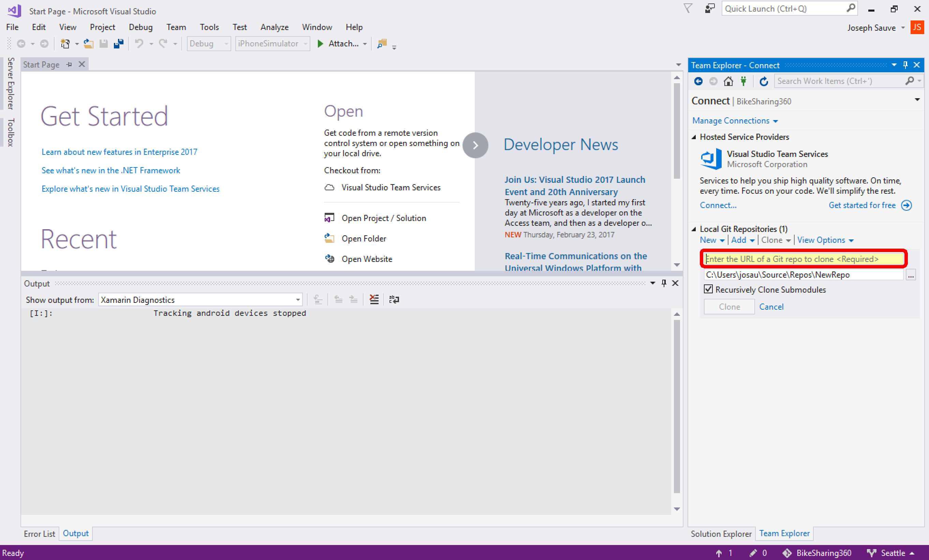Open the Seattle branch selector in status bar
The image size is (929, 560).
[x=891, y=553]
